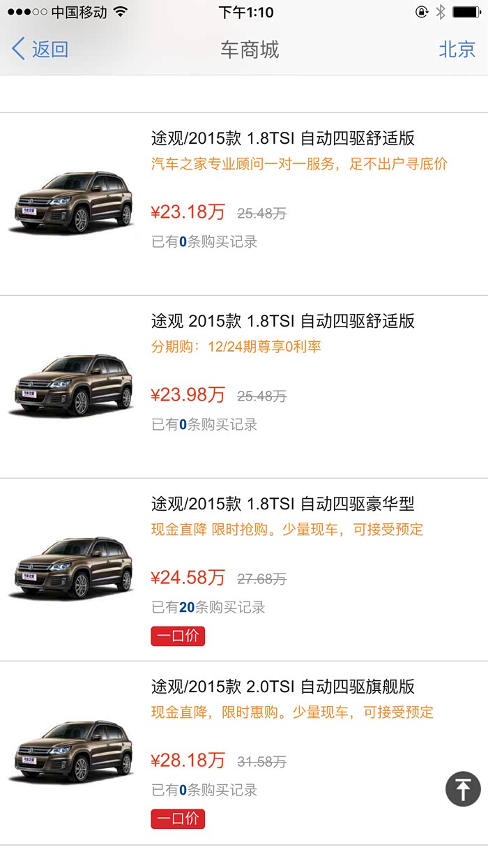The image size is (488, 868).
Task: Tap the ¥24.58万 price
Action: coord(188,578)
